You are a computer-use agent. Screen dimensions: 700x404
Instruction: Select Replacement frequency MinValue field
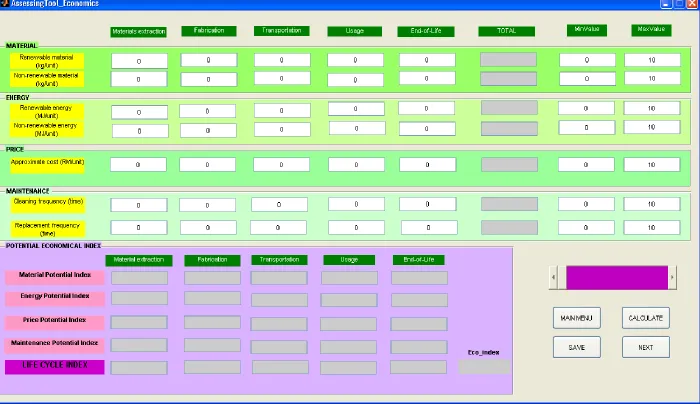pyautogui.click(x=586, y=227)
